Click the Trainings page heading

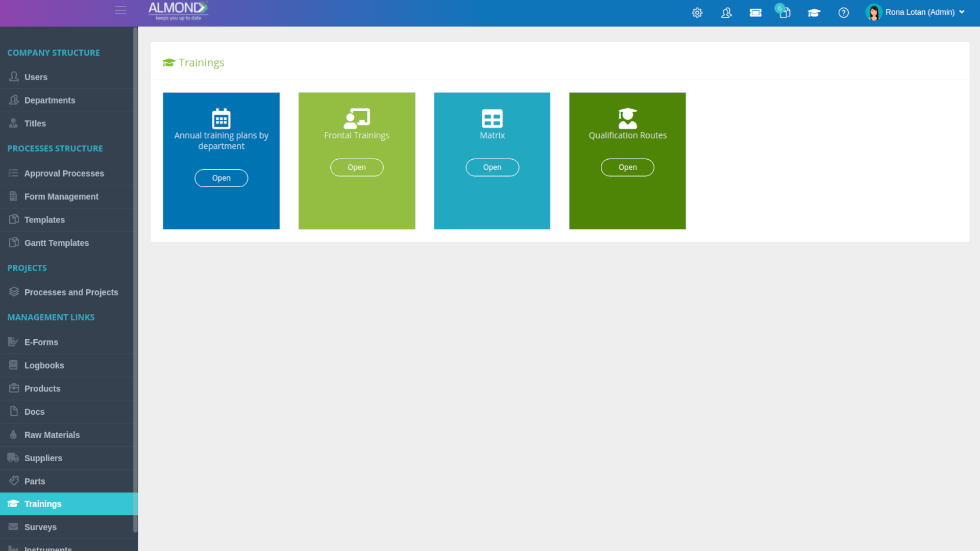(193, 62)
